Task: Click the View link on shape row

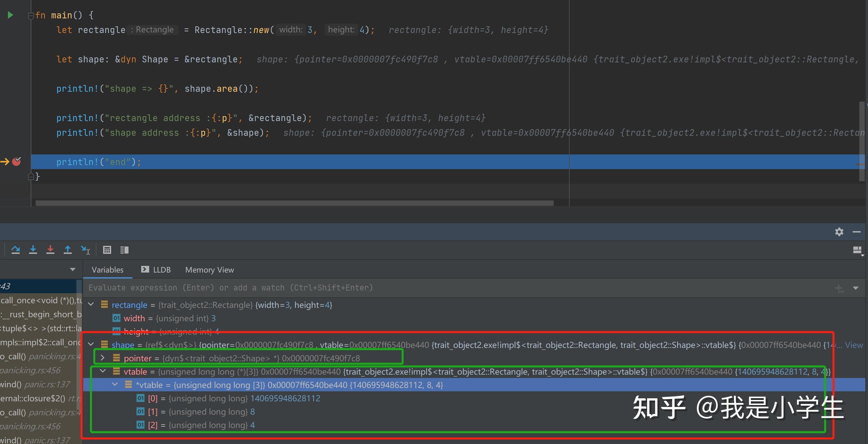Action: pos(854,345)
